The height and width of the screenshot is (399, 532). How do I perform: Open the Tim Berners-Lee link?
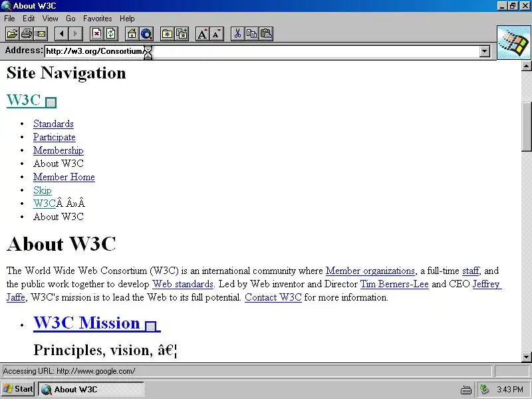point(394,284)
